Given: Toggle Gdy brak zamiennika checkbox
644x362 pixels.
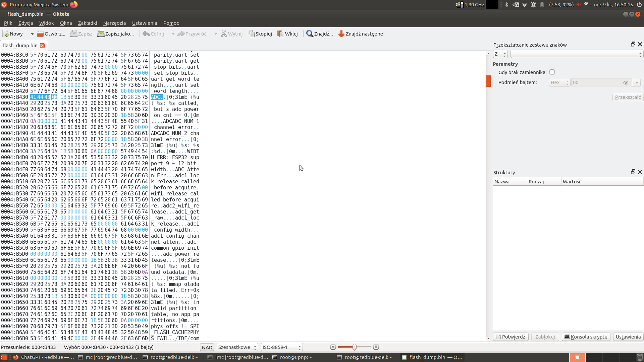Looking at the screenshot, I should pos(552,72).
